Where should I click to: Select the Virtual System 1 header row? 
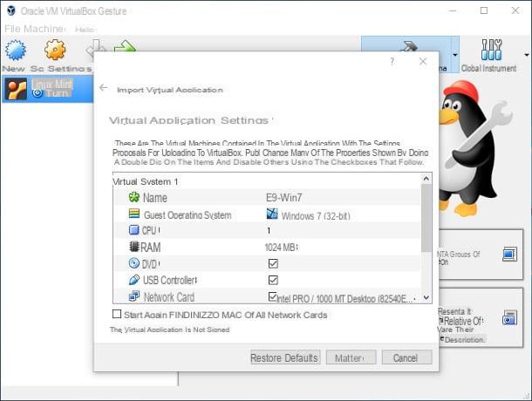click(267, 181)
